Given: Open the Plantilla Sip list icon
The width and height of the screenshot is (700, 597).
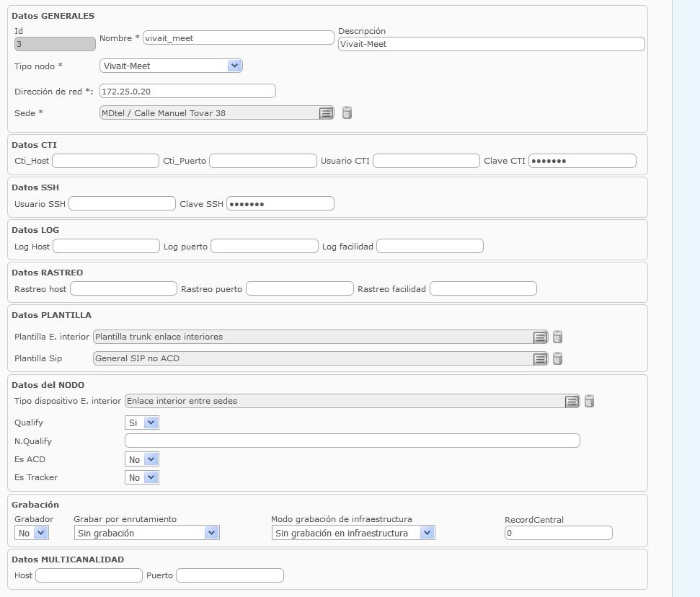Looking at the screenshot, I should pyautogui.click(x=540, y=358).
